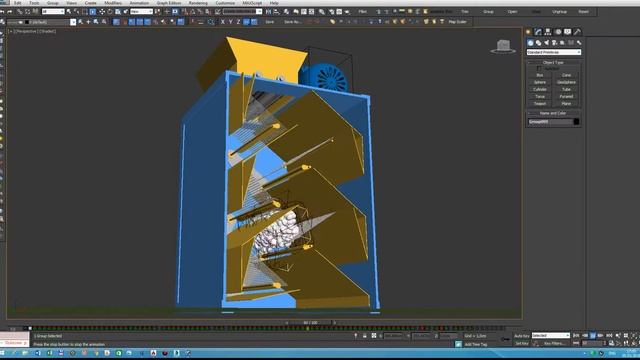Click Add Time Tag

(x=476, y=344)
